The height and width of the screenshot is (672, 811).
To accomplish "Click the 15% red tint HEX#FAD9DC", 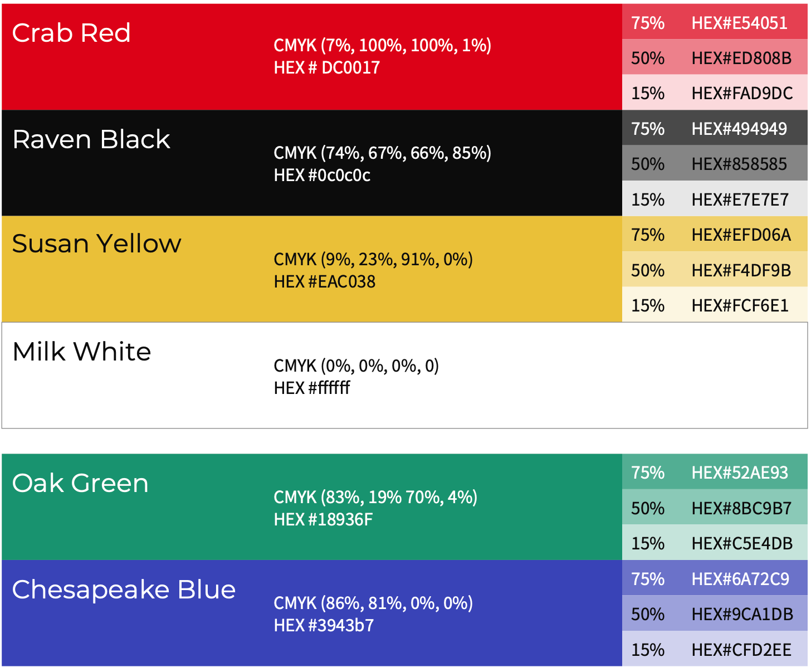I will (x=715, y=92).
